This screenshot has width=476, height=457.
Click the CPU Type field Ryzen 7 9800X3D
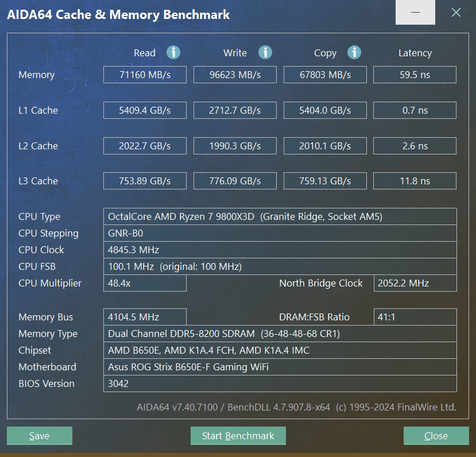[x=280, y=216]
